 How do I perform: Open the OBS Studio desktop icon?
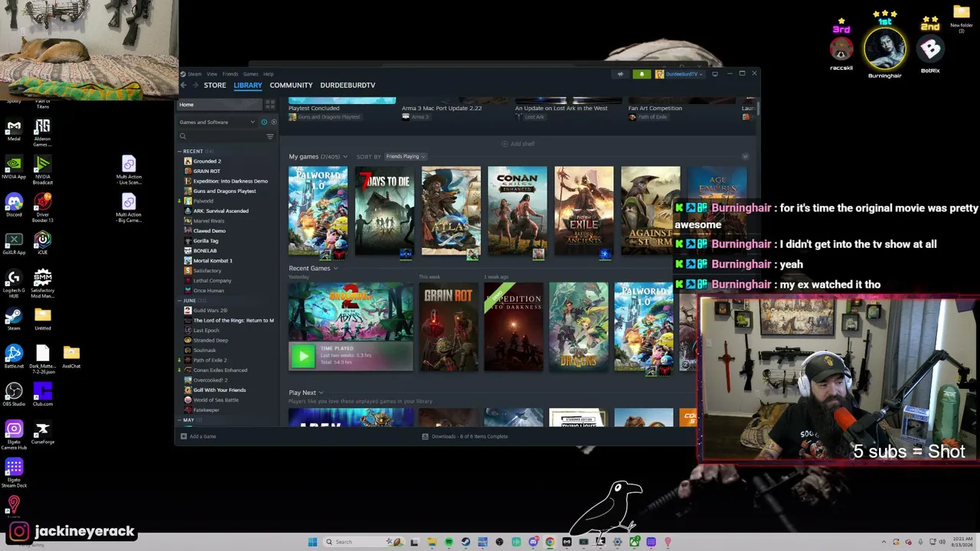click(14, 394)
